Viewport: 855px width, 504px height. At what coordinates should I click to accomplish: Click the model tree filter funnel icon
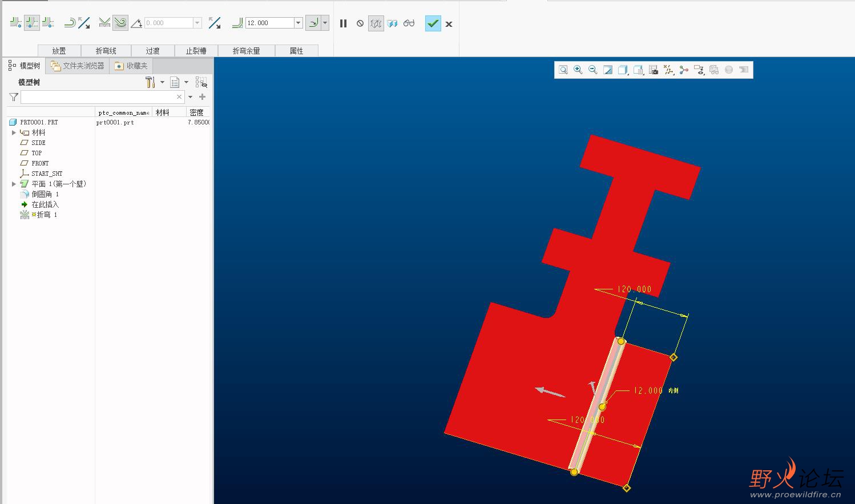tap(14, 97)
